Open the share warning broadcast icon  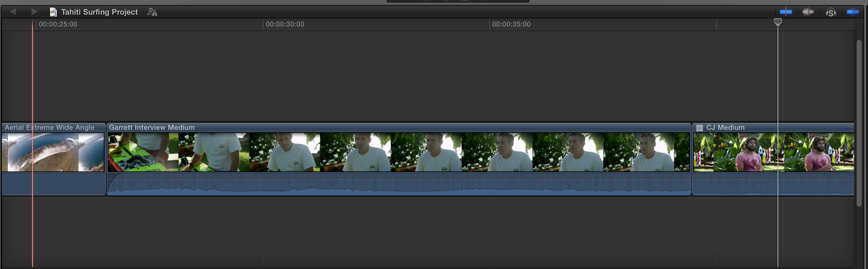point(152,12)
